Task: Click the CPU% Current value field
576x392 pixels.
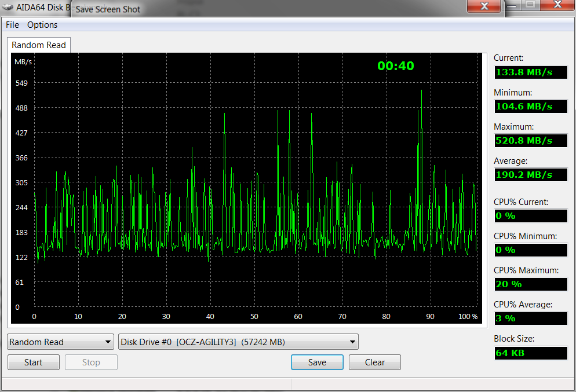Action: (531, 216)
